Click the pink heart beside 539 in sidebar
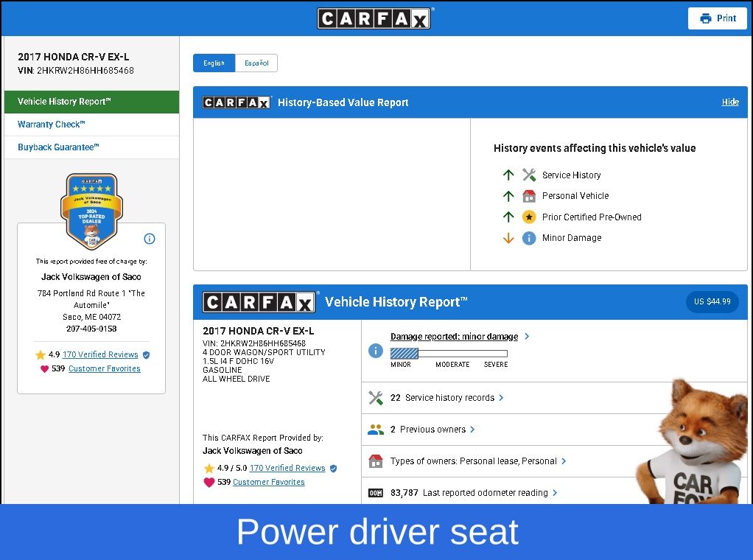Image resolution: width=753 pixels, height=560 pixels. point(44,369)
